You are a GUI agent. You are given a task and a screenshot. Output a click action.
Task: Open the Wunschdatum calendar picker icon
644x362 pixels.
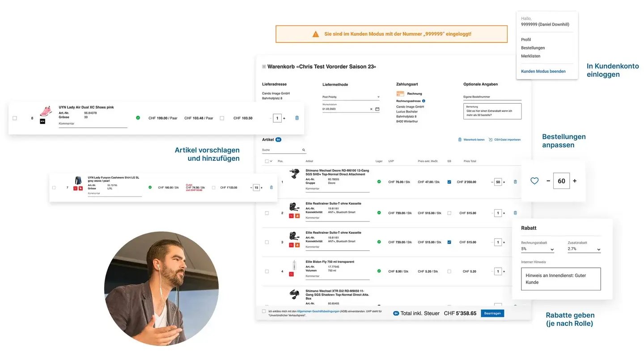pyautogui.click(x=377, y=109)
